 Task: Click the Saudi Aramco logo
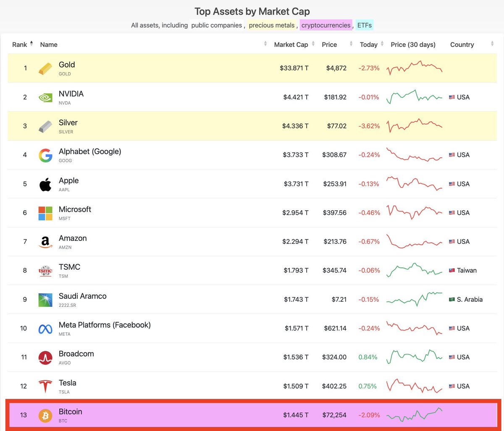pos(45,300)
